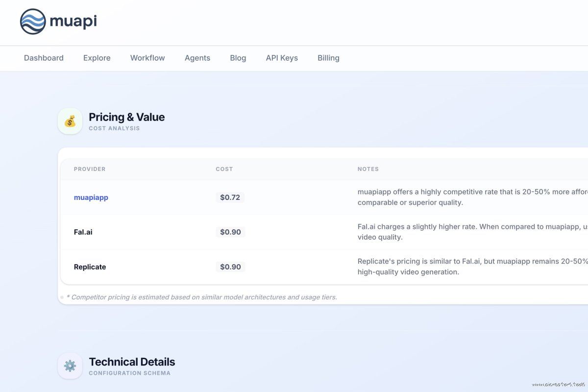The width and height of the screenshot is (588, 392).
Task: Open the muapi brand logo on the header
Action: [57, 22]
